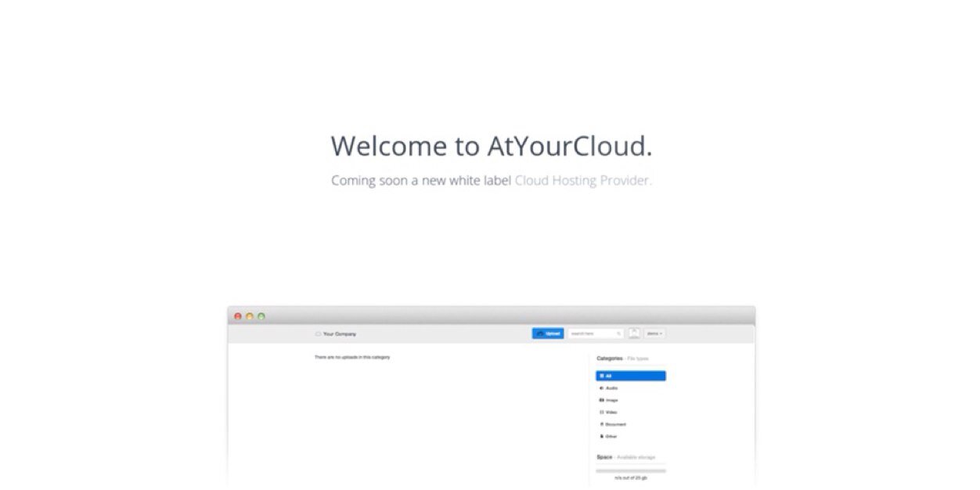The height and width of the screenshot is (490, 980).
Task: Click the blue Upload button
Action: point(548,333)
